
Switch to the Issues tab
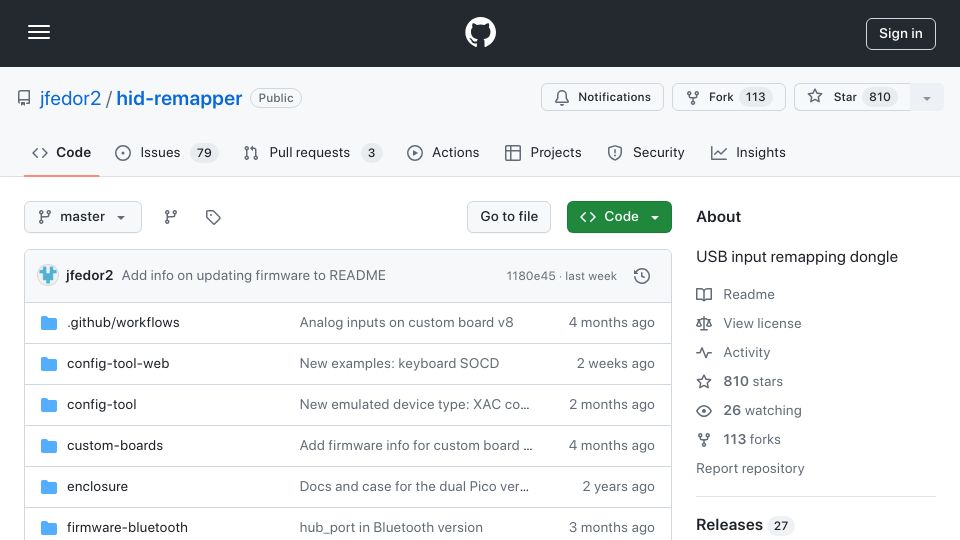pyautogui.click(x=166, y=153)
